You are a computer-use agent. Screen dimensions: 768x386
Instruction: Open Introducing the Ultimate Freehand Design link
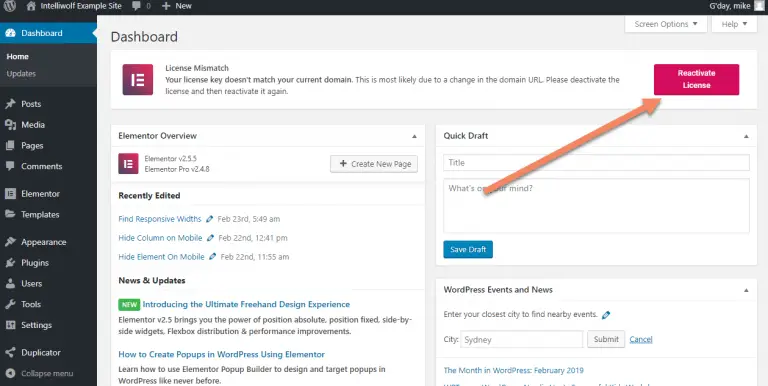(246, 304)
